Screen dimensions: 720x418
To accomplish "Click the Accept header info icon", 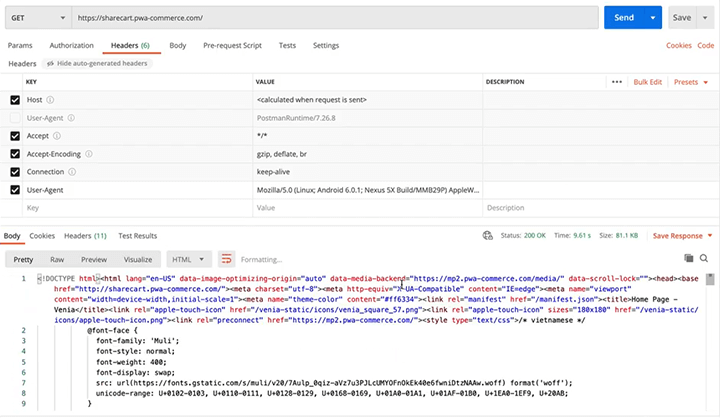I will tap(56, 136).
